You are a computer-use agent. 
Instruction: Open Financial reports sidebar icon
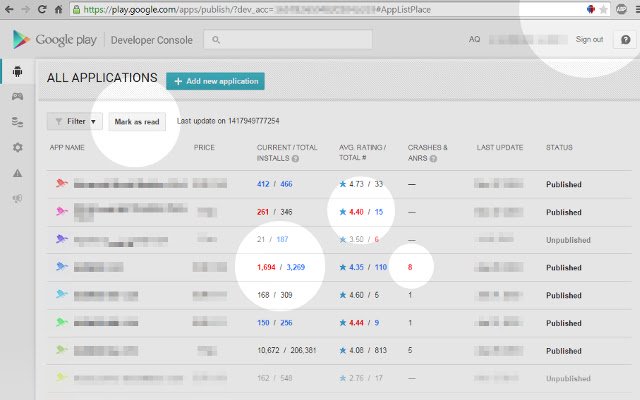click(x=17, y=122)
